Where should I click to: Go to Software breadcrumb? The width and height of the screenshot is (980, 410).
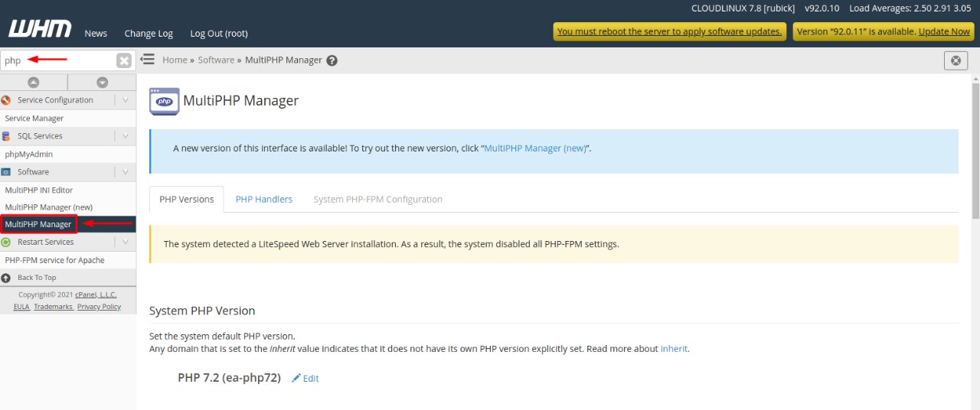tap(216, 60)
